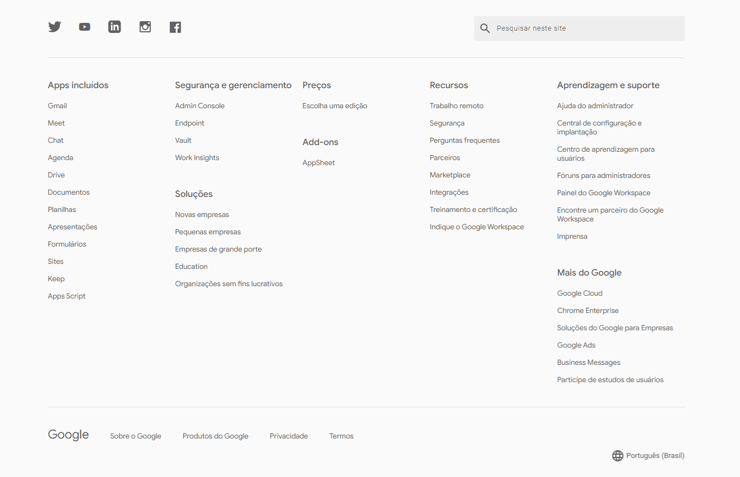
Task: Visit the Instagram icon link
Action: (145, 27)
